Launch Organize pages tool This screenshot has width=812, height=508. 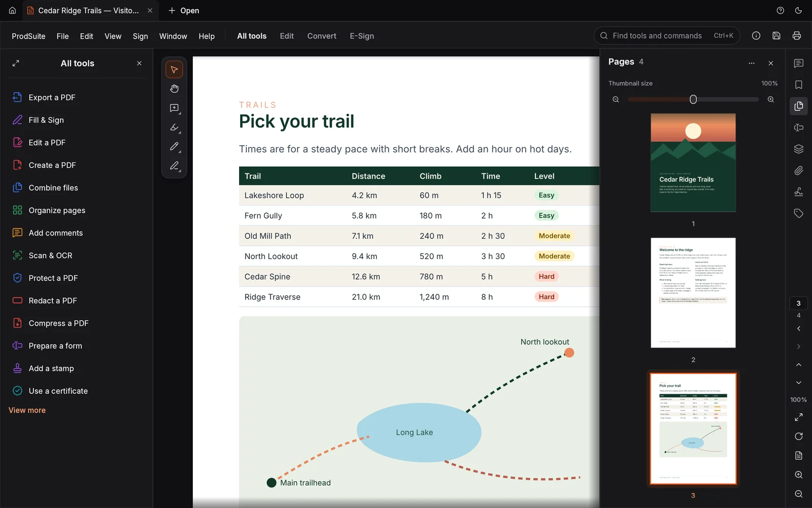pyautogui.click(x=77, y=210)
